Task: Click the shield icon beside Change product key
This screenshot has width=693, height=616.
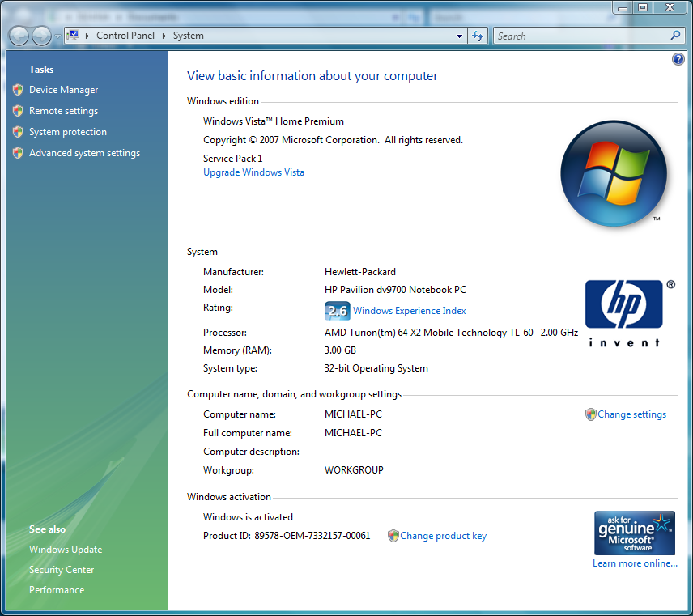Action: 393,536
